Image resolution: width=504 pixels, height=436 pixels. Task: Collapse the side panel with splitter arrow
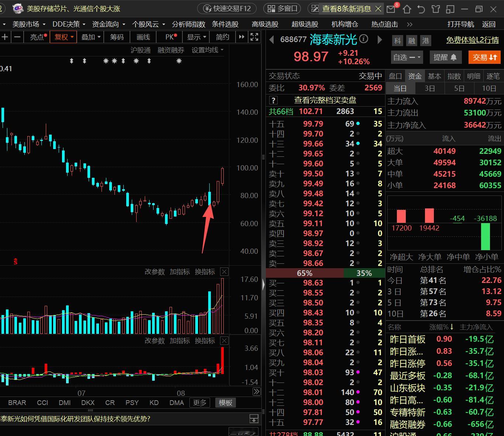point(263,284)
